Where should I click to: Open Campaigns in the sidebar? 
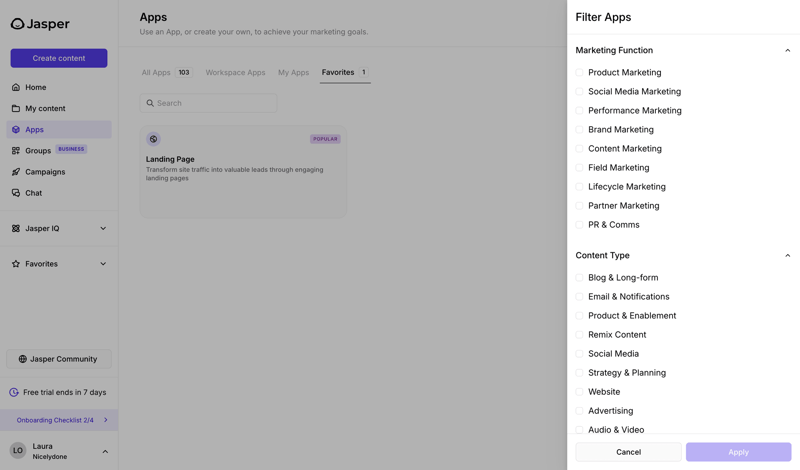pyautogui.click(x=59, y=172)
